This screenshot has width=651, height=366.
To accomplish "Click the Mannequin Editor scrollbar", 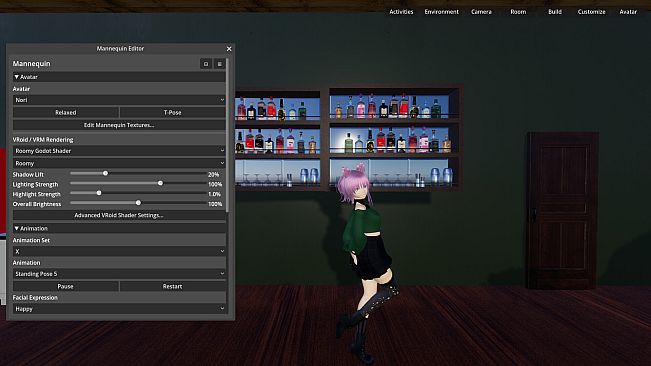I will click(x=228, y=135).
